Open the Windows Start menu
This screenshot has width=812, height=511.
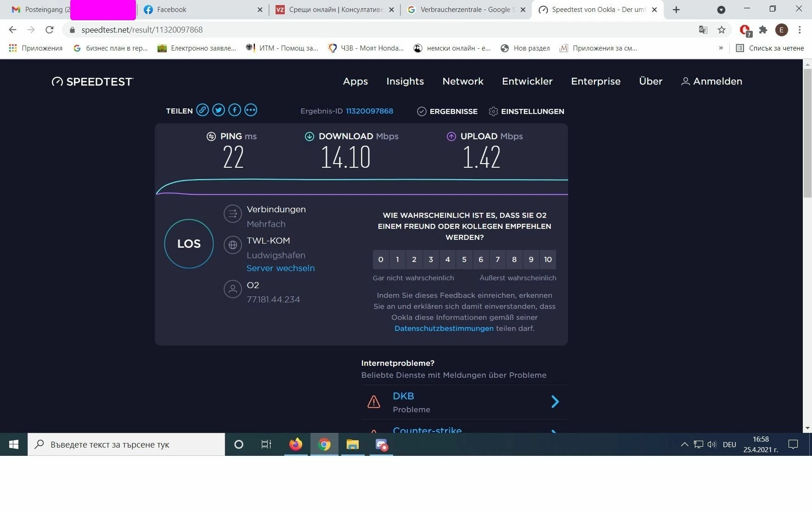point(14,444)
